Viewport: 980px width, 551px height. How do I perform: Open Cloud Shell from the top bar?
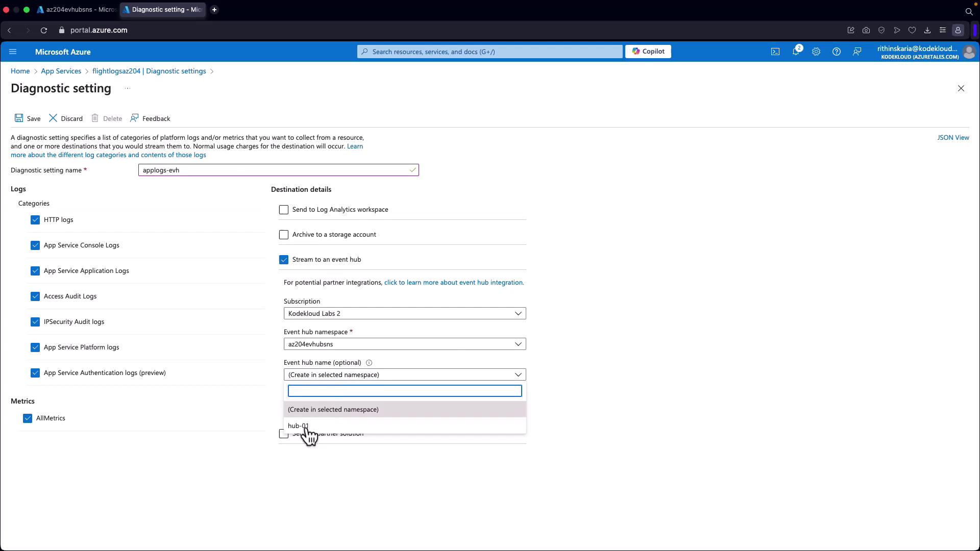coord(775,52)
